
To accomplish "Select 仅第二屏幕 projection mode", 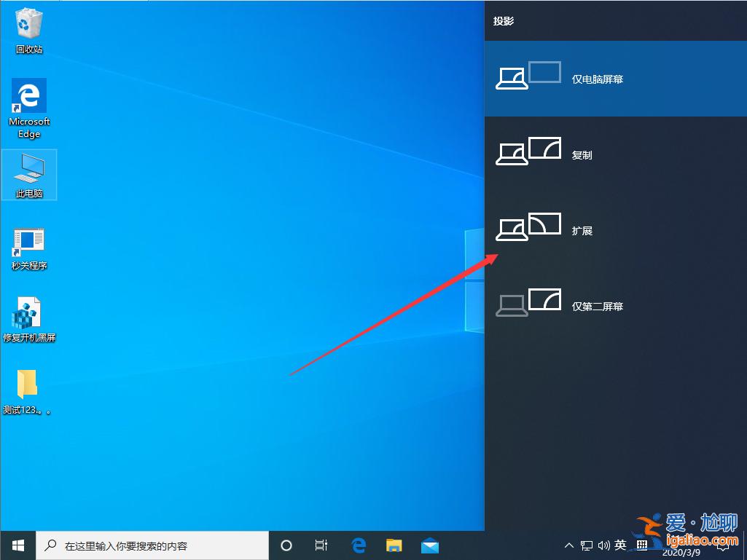I will (x=616, y=305).
